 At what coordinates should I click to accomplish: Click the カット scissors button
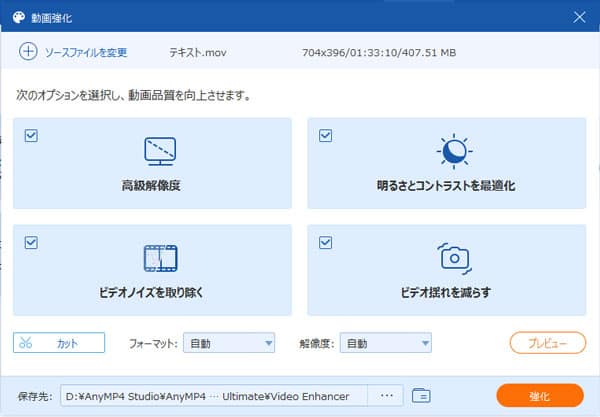coord(59,343)
